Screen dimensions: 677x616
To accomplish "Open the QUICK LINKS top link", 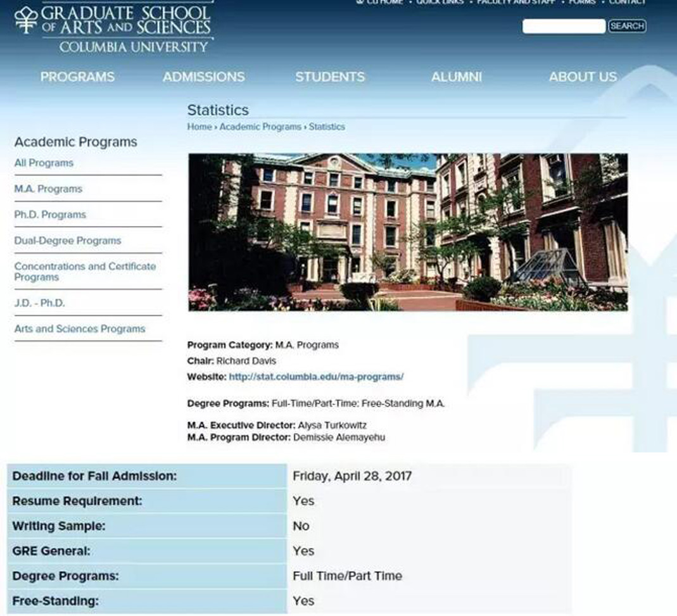I will 440,2.
